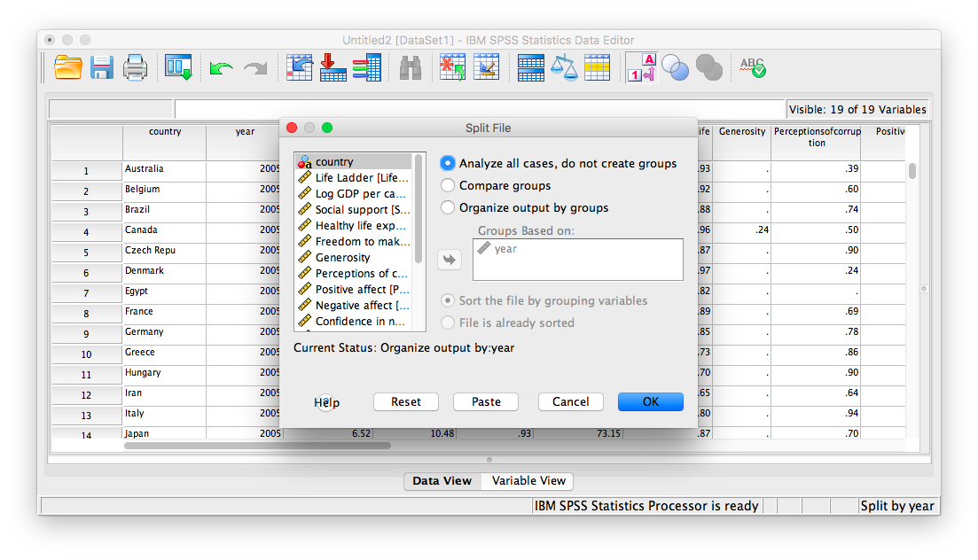
Task: Select Freedom to make choices variable
Action: tap(354, 241)
